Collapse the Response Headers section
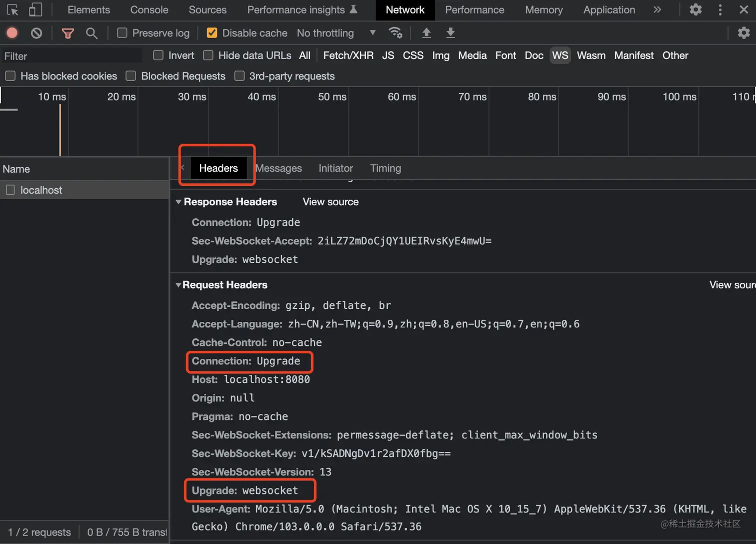 (x=178, y=202)
